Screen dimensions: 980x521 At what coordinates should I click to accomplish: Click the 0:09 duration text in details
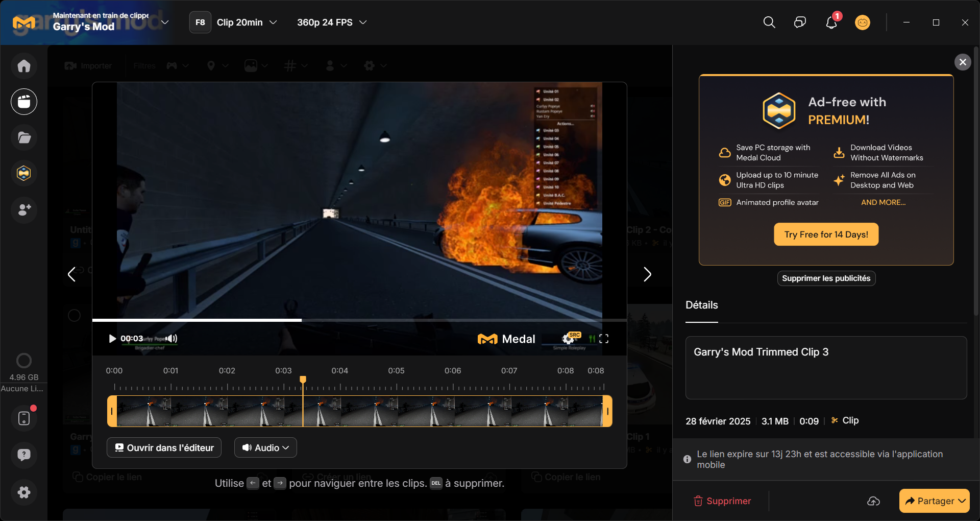(x=809, y=421)
